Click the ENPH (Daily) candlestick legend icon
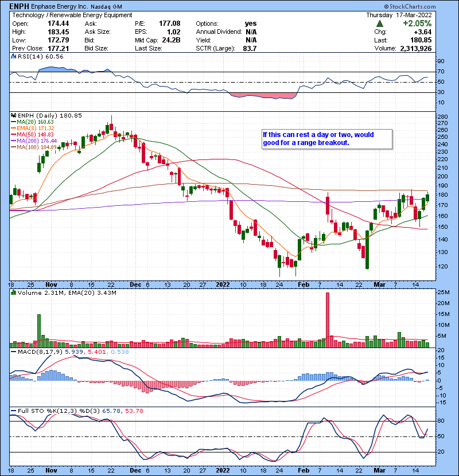Image resolution: width=459 pixels, height=476 pixels. pos(13,115)
